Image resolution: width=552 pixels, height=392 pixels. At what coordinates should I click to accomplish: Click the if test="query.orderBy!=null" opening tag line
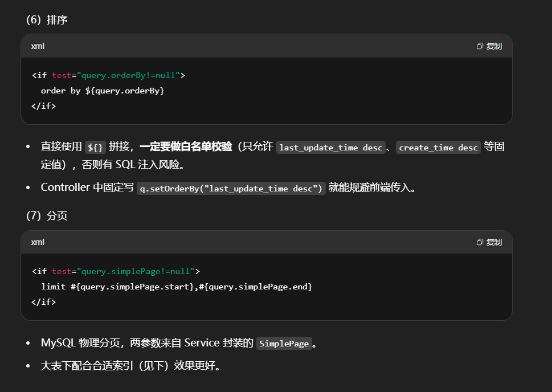pos(108,75)
